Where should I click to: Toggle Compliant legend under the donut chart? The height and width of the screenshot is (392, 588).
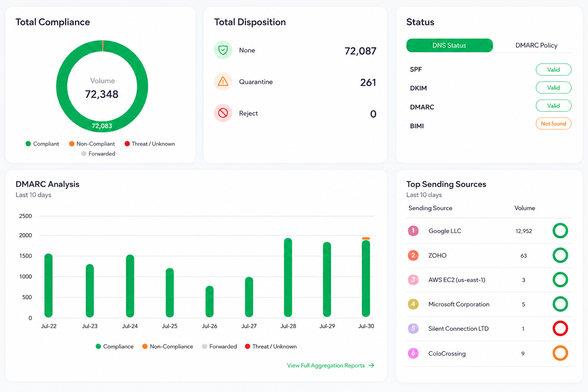click(42, 144)
